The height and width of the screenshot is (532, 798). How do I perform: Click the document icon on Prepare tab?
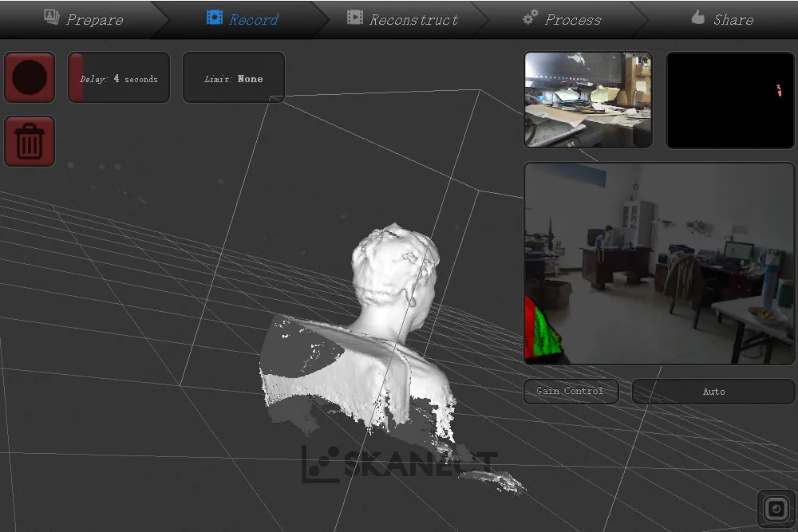coord(52,16)
